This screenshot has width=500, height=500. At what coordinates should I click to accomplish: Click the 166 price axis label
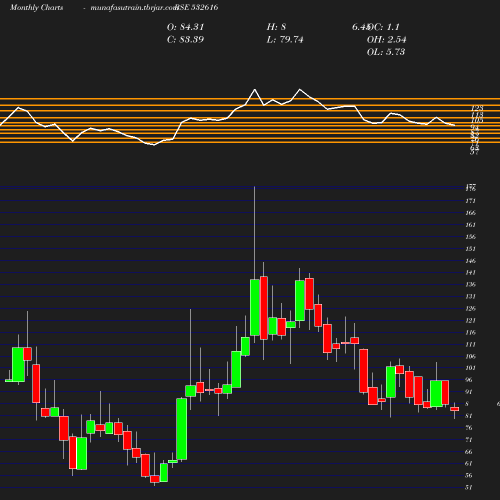pos(471,213)
